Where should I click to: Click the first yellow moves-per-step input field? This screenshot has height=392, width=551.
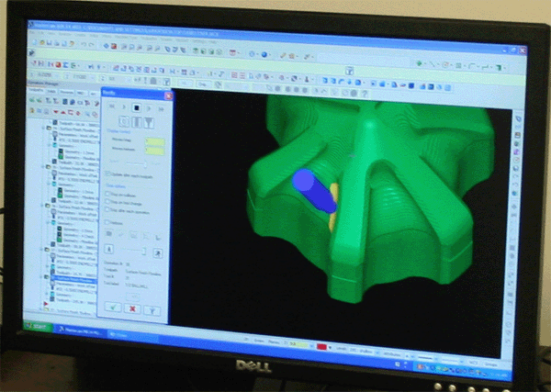tap(154, 140)
